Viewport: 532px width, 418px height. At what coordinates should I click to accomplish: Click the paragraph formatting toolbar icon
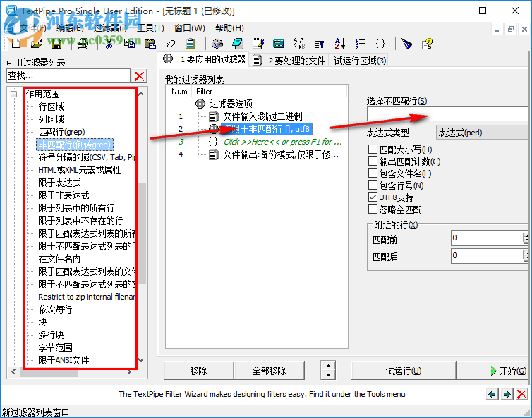pos(319,44)
